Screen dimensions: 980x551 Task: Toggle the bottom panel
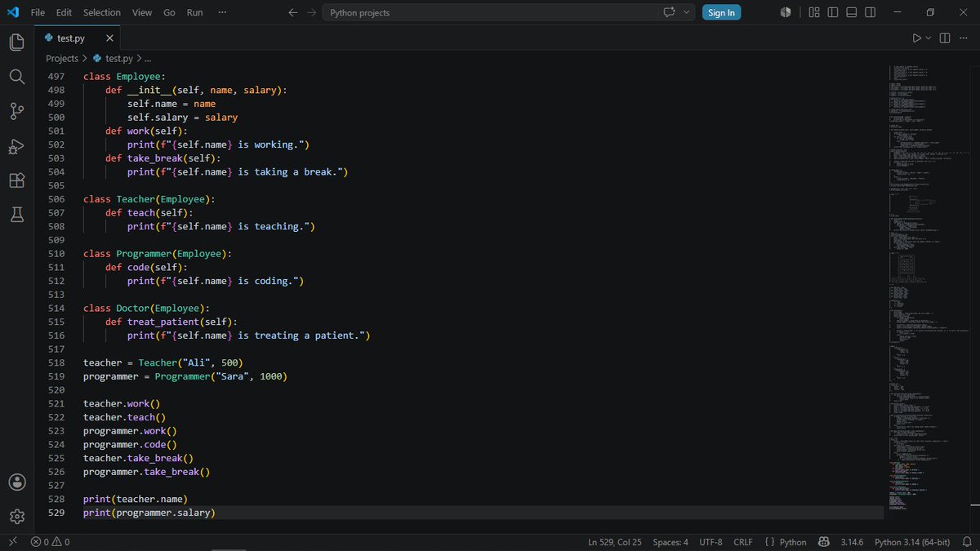[x=852, y=12]
